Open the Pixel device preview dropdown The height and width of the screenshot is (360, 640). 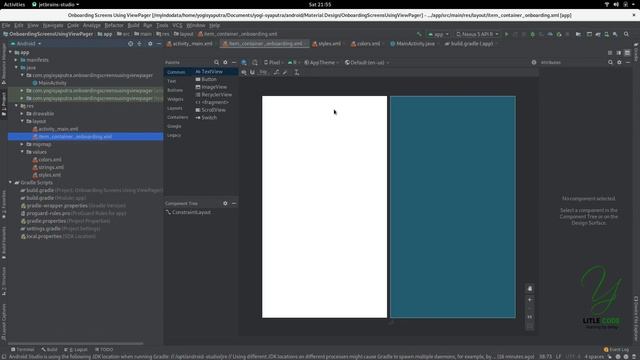[274, 62]
